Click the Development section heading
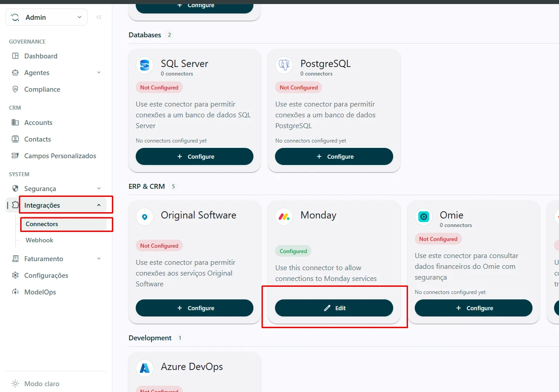This screenshot has width=559, height=392. tap(150, 338)
